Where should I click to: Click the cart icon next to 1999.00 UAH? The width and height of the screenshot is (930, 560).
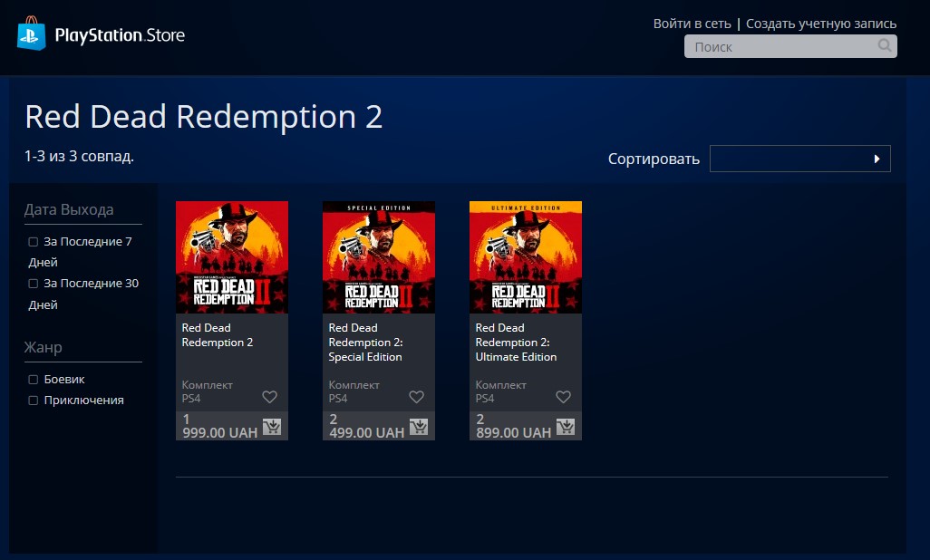[x=272, y=426]
